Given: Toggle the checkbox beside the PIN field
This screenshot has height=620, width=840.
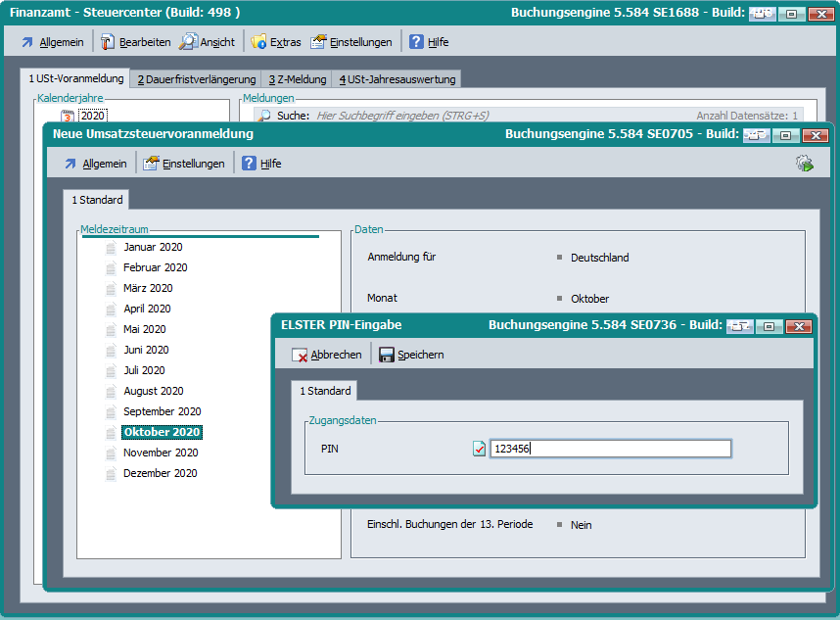Looking at the screenshot, I should [479, 449].
